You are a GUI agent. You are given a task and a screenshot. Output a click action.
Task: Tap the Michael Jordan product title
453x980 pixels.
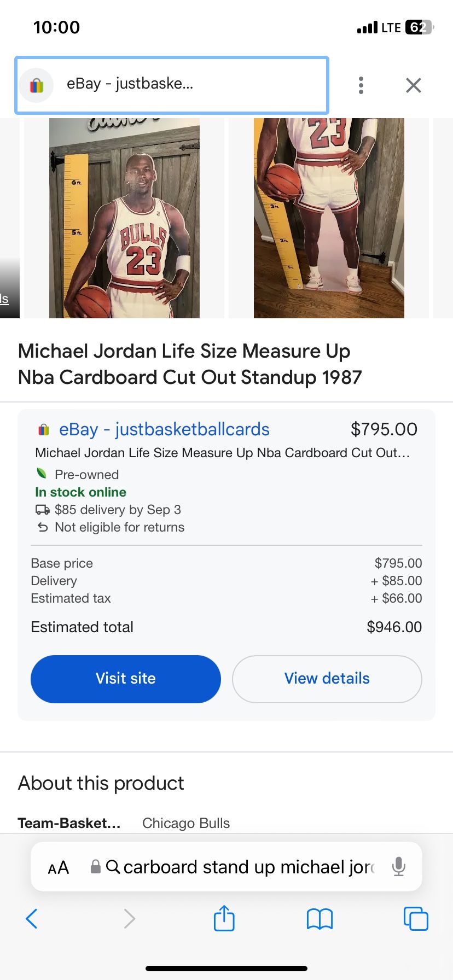190,364
